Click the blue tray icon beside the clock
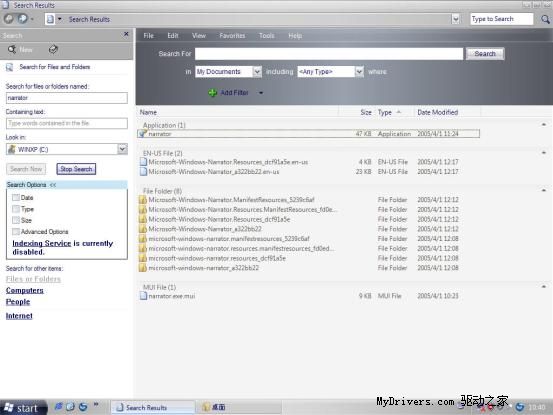The image size is (553, 415). (x=520, y=407)
